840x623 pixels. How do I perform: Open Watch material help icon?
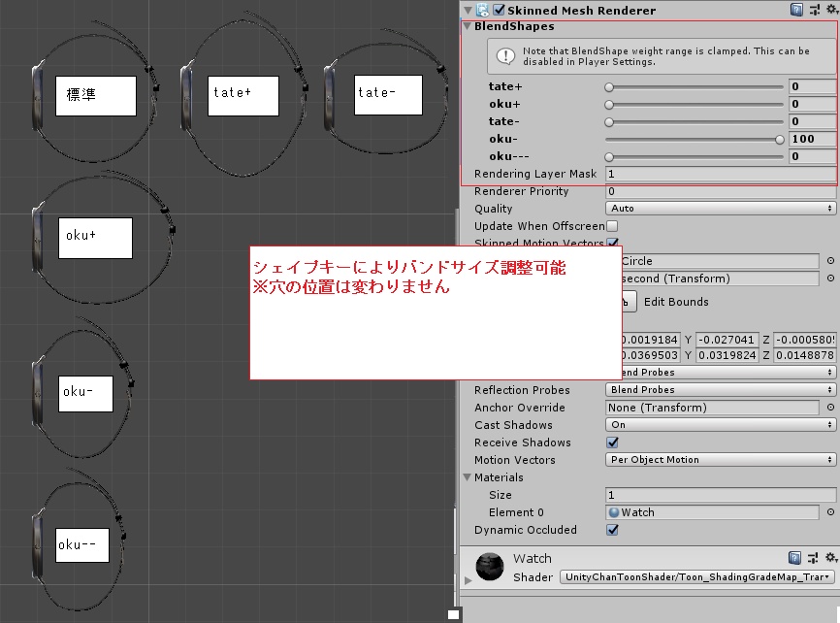795,558
